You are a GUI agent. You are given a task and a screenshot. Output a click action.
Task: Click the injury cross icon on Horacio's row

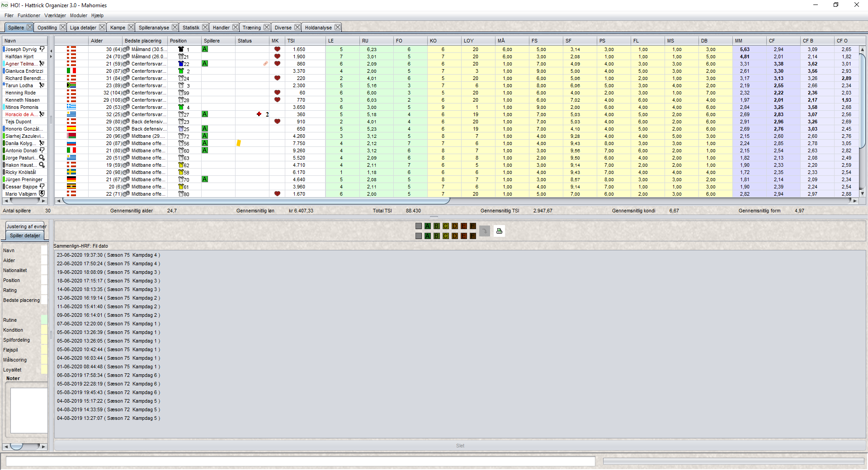coord(259,114)
